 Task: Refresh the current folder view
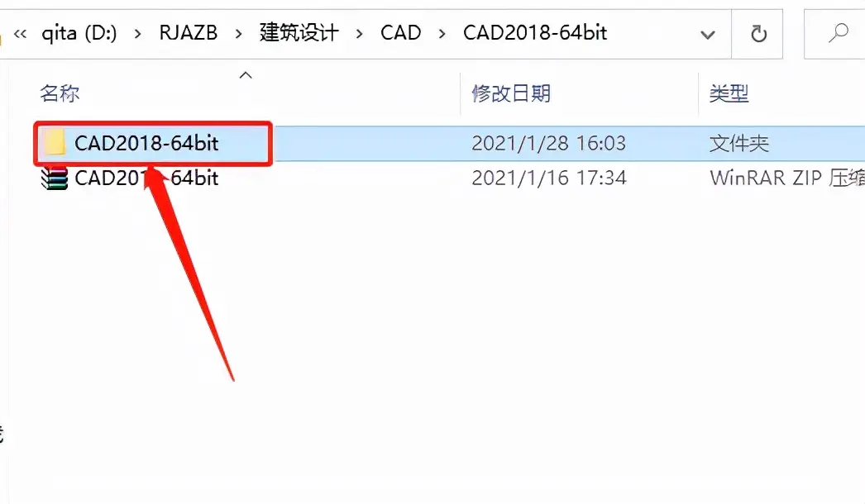click(758, 34)
